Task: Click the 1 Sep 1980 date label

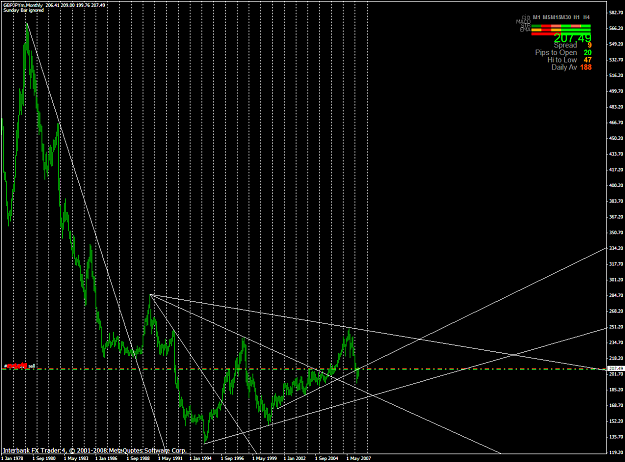Action: pos(44,458)
